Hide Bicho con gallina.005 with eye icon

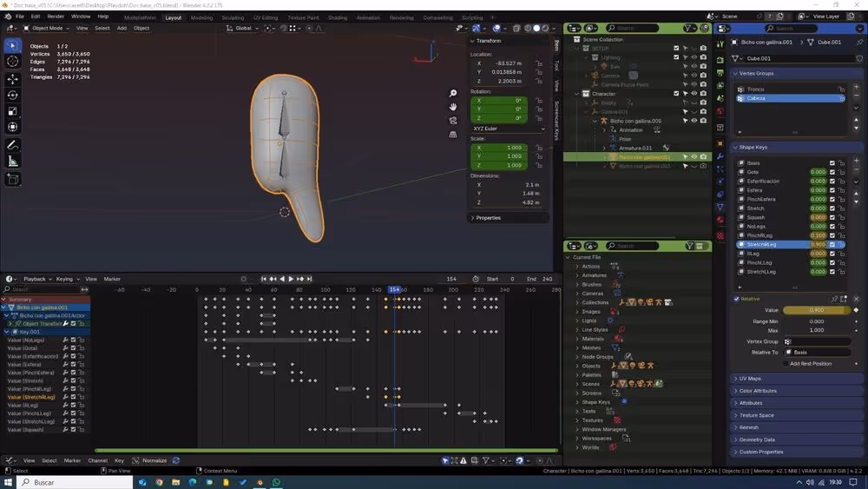coord(694,121)
